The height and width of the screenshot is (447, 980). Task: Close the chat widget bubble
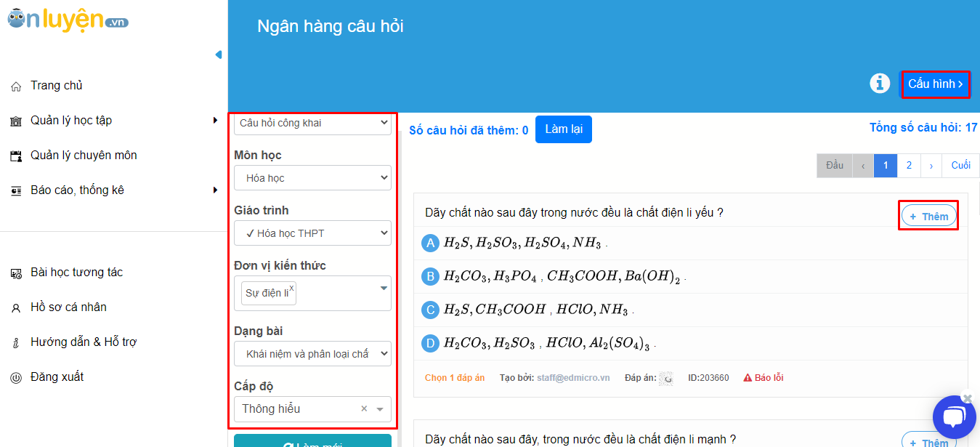(x=967, y=398)
